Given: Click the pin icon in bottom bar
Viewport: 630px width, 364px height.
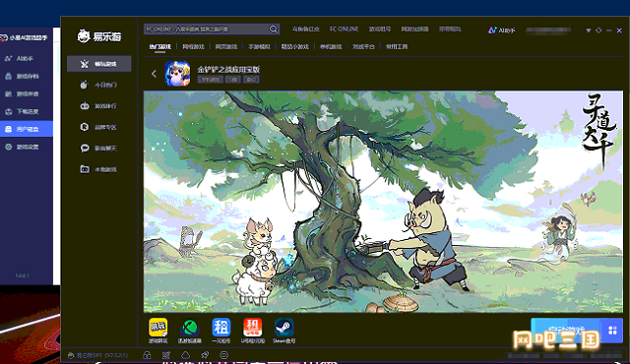Looking at the screenshot, I should pyautogui.click(x=205, y=355).
